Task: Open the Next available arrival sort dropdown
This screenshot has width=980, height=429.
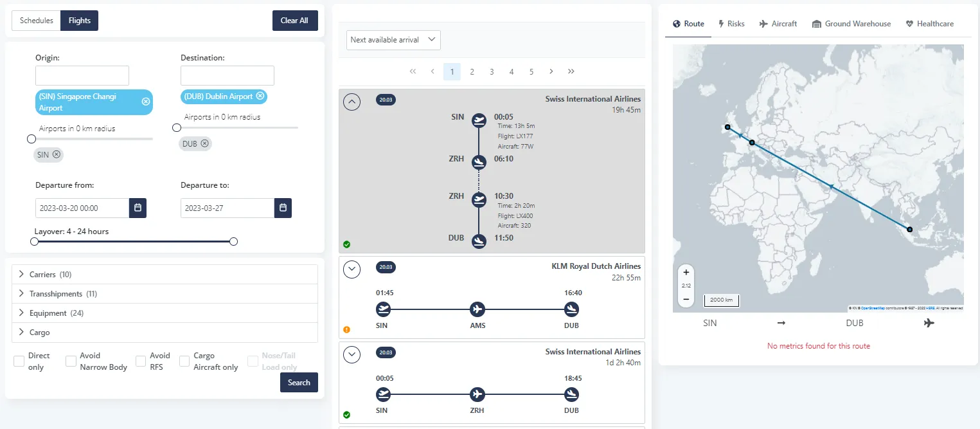Action: (x=393, y=40)
